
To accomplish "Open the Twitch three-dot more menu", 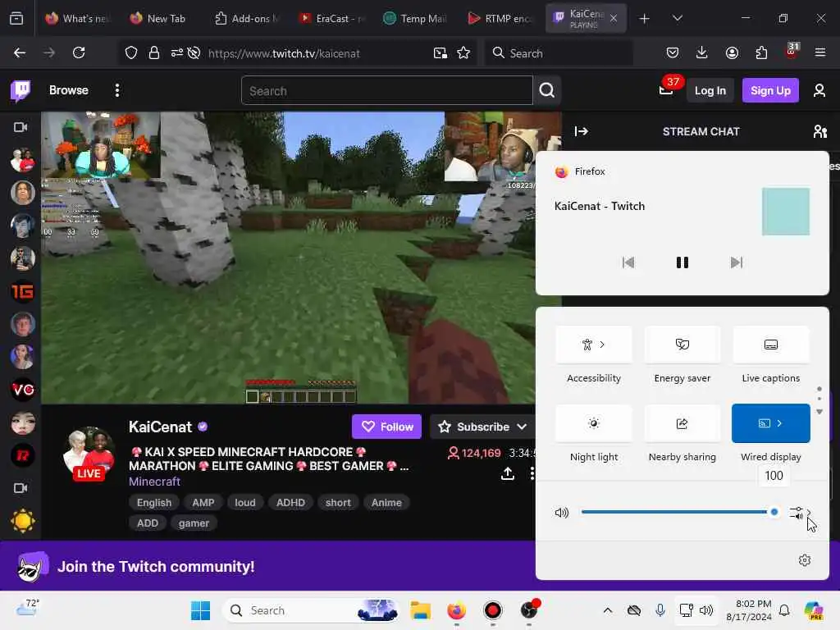I will point(116,90).
